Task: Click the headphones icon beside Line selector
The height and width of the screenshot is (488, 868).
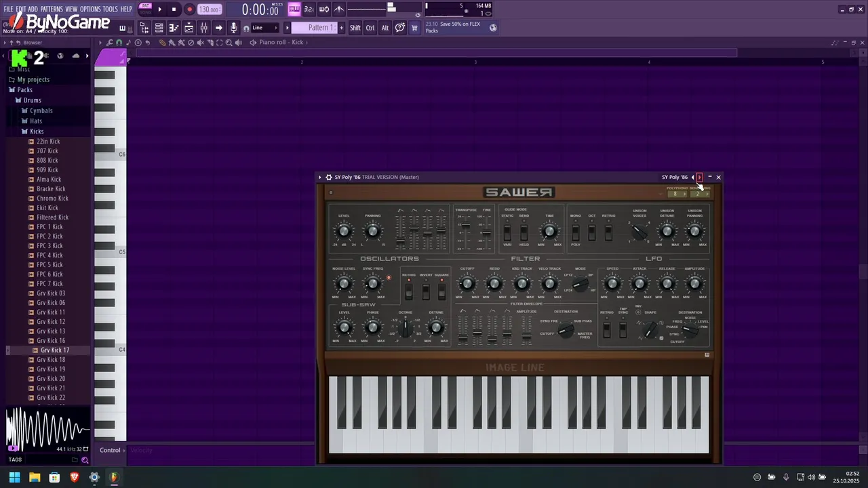Action: click(245, 28)
